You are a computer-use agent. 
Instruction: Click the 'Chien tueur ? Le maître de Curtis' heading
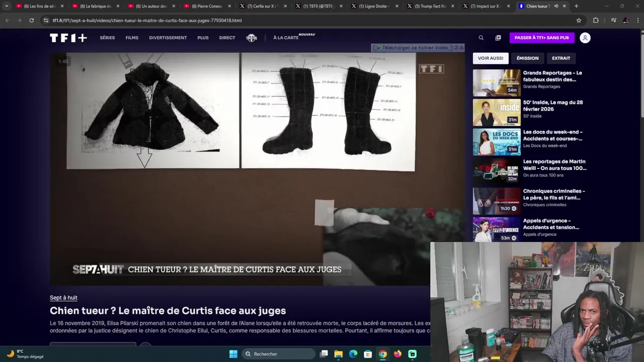point(168,311)
